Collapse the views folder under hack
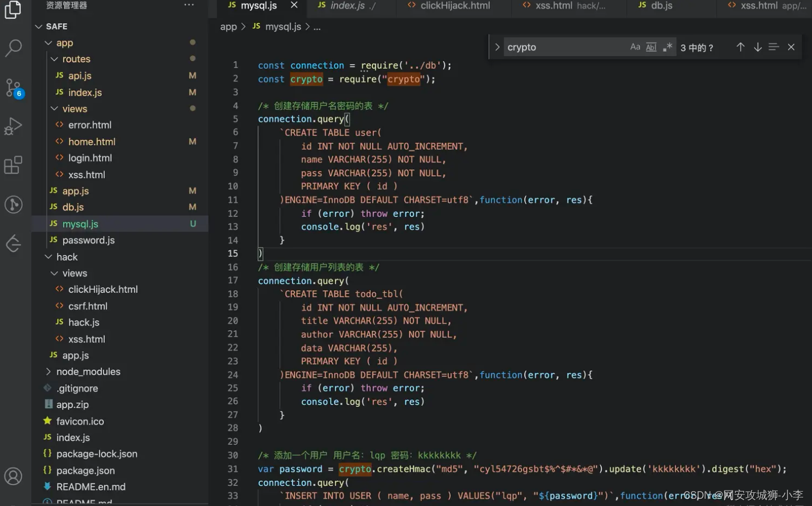Viewport: 812px width, 506px height. (x=54, y=273)
